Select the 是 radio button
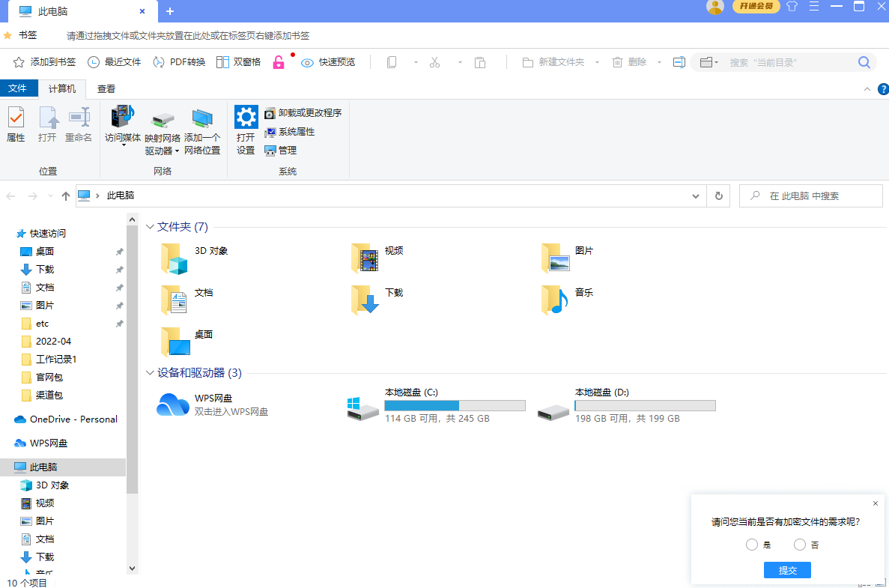Viewport: 889px width, 588px height. [752, 545]
